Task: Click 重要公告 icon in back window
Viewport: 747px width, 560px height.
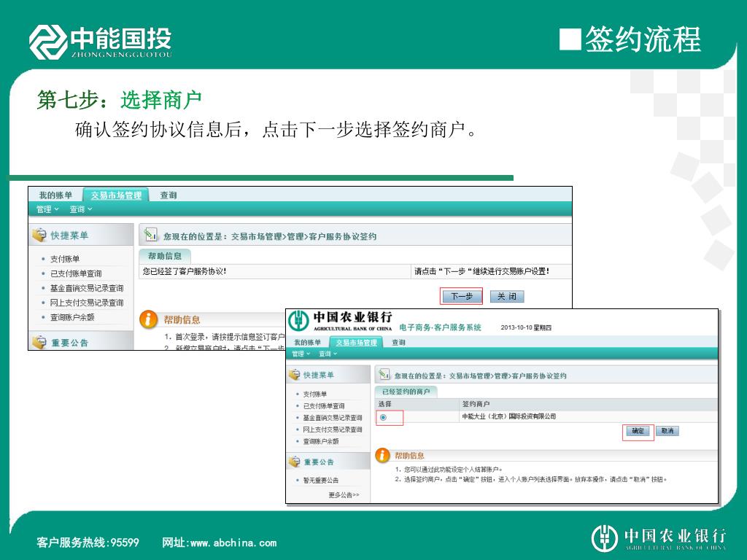Action: [39, 342]
